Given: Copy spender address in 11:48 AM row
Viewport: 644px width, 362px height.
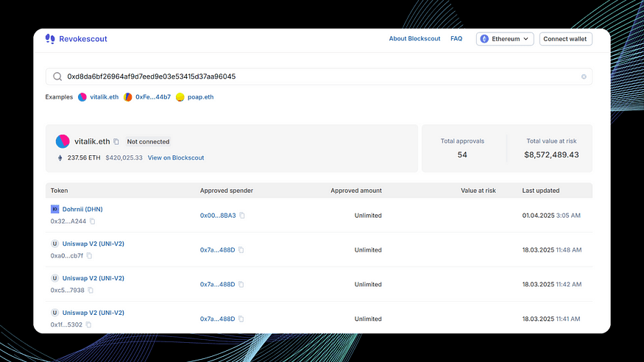Looking at the screenshot, I should pyautogui.click(x=241, y=250).
